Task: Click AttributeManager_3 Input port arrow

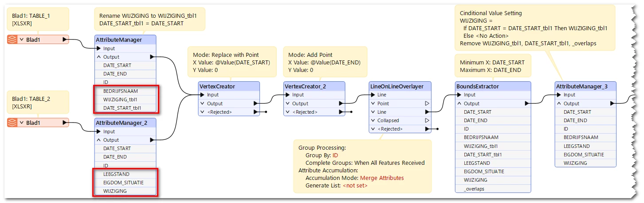Action: [x=560, y=95]
